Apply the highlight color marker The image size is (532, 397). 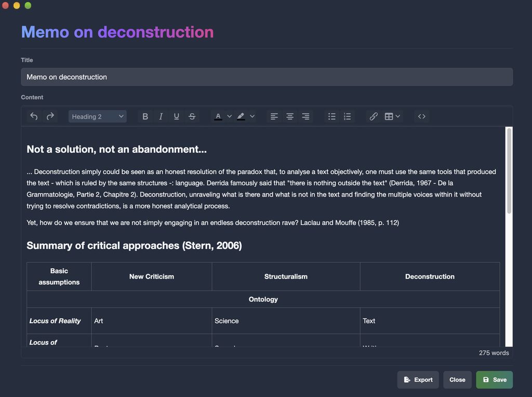click(241, 116)
